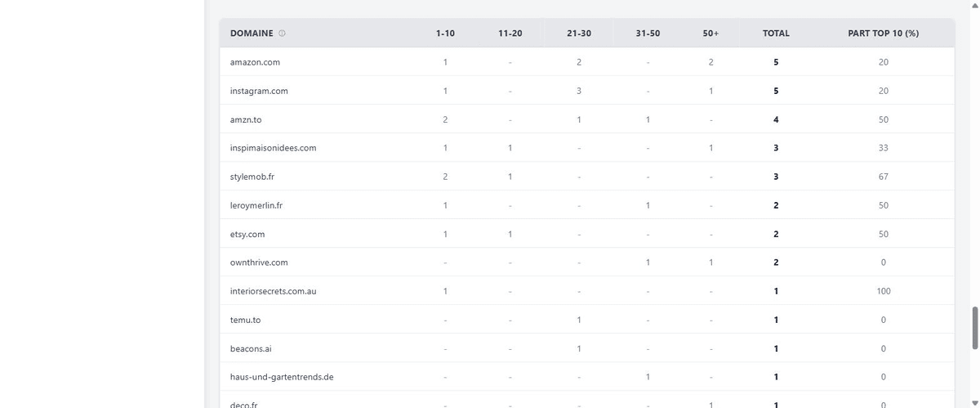980x408 pixels.
Task: Click etsy.com 11-20 value 1
Action: (x=510, y=234)
